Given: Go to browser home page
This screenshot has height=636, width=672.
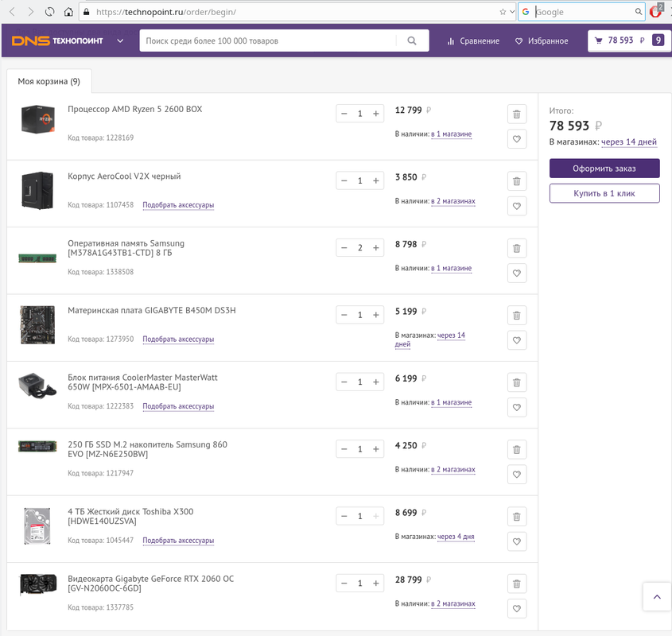Looking at the screenshot, I should coord(68,12).
